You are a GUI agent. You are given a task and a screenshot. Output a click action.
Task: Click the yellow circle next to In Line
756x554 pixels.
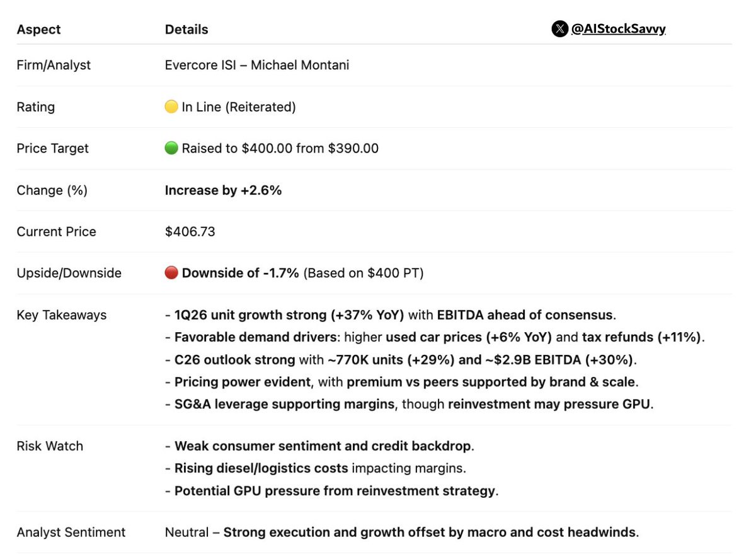(x=171, y=107)
